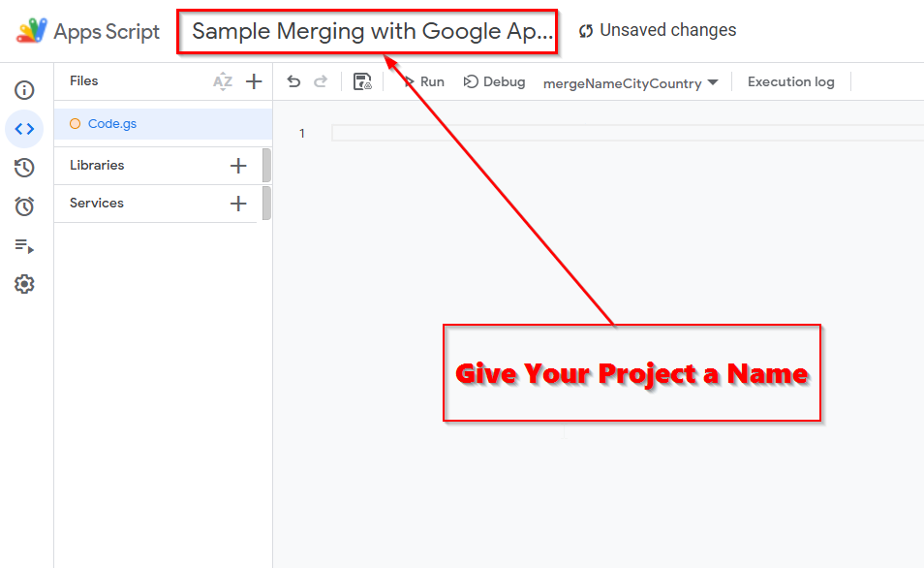Open the Executions list icon

24,245
